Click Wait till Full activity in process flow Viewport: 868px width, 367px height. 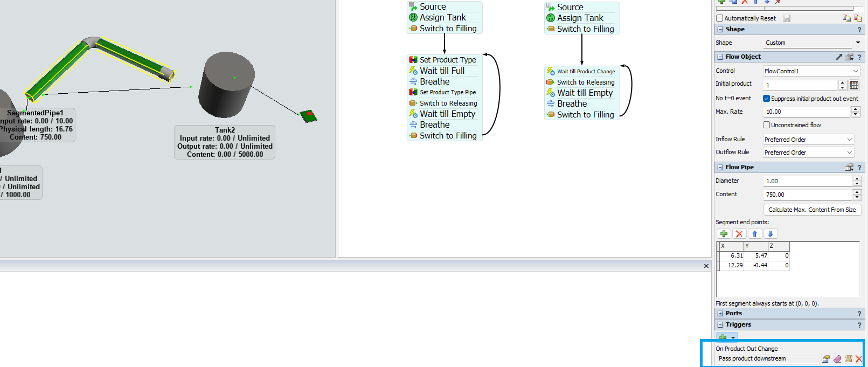(442, 71)
